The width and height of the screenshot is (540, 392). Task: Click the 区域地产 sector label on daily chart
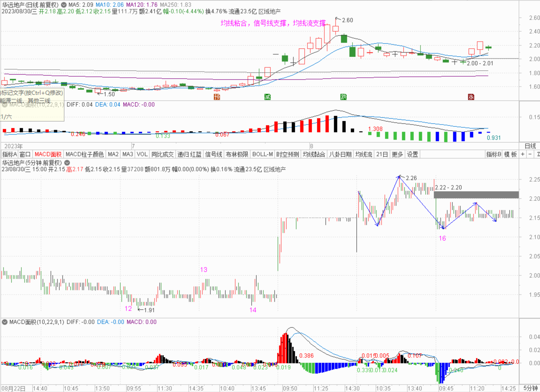270,12
